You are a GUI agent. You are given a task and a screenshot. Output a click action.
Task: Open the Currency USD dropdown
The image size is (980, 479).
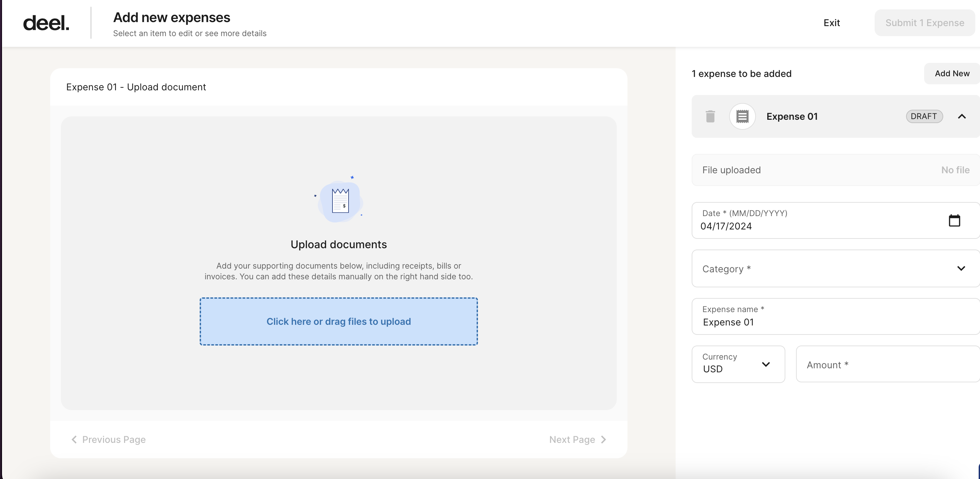(738, 364)
